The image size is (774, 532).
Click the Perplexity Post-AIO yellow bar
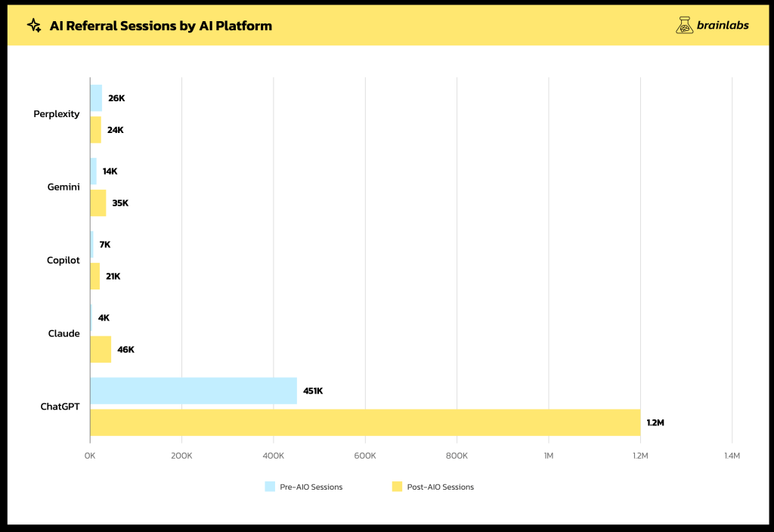point(96,130)
